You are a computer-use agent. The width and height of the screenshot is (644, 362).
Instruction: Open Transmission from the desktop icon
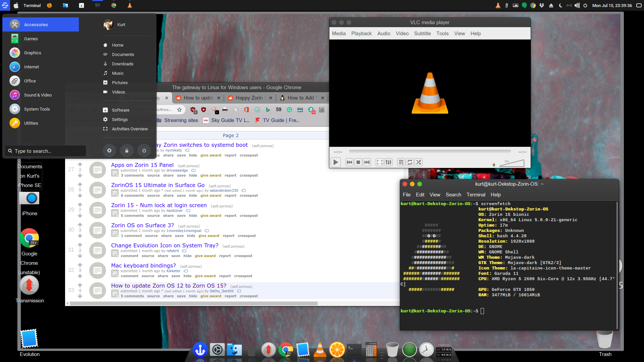(x=30, y=286)
